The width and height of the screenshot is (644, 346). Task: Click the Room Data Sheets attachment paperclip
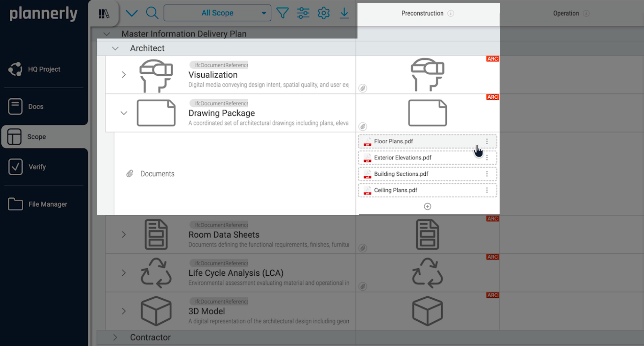363,248
